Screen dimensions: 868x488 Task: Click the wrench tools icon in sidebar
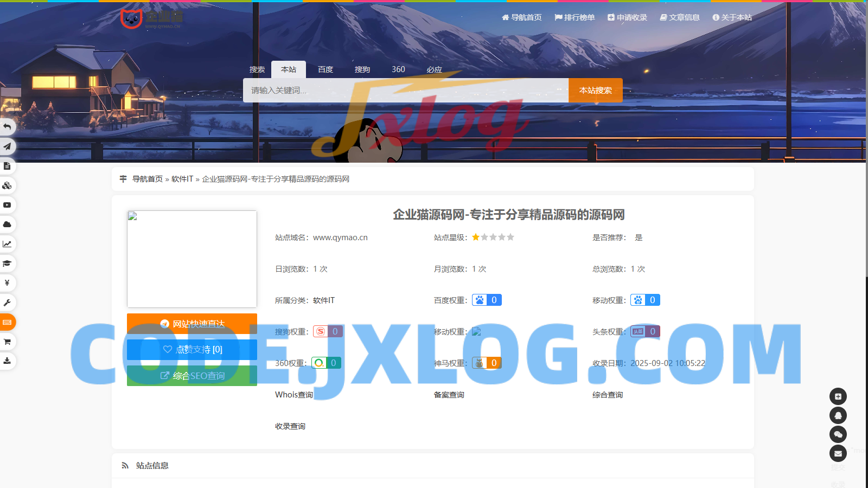click(x=7, y=303)
